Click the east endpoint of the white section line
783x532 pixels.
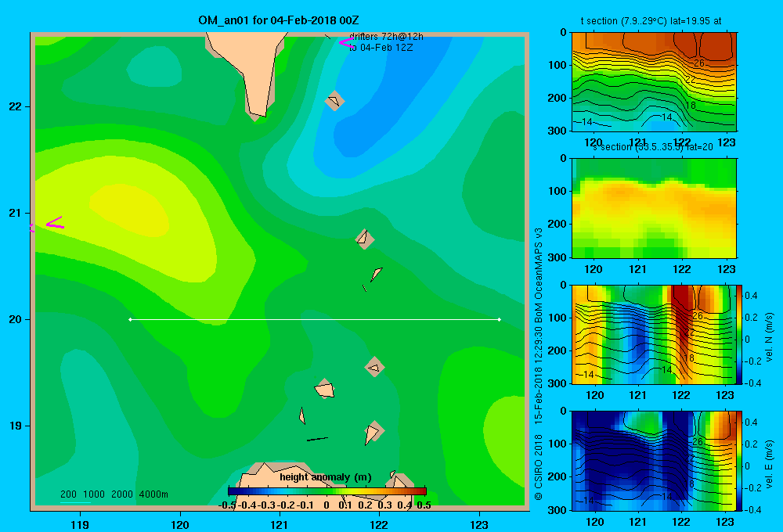point(500,319)
